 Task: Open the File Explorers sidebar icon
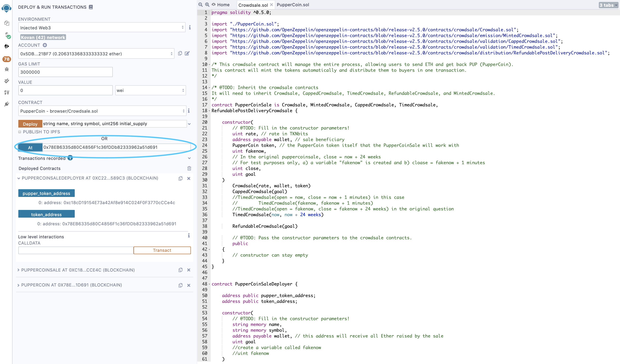click(x=7, y=23)
